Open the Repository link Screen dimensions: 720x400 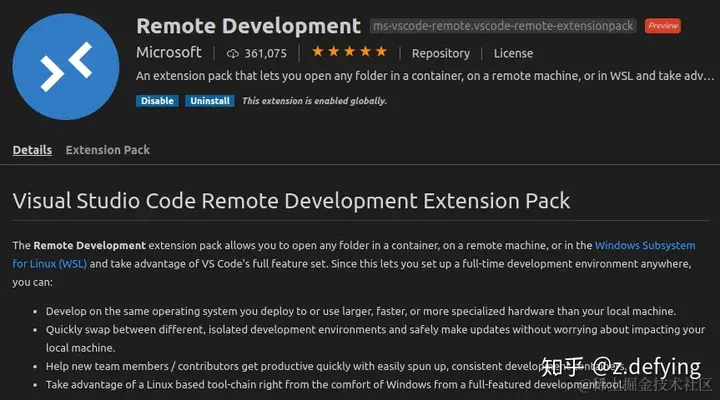point(441,54)
